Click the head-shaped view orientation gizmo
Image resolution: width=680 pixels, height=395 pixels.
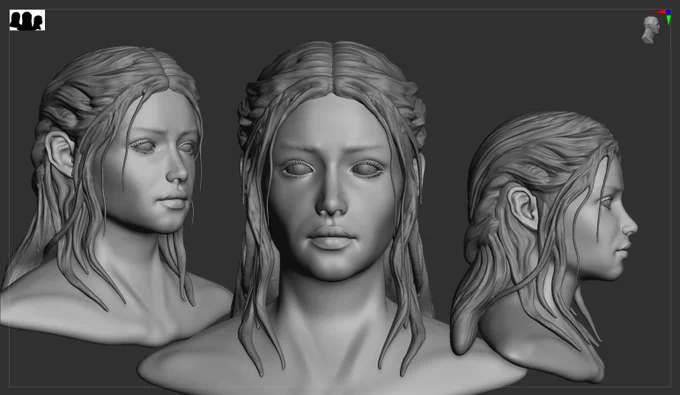[651, 29]
